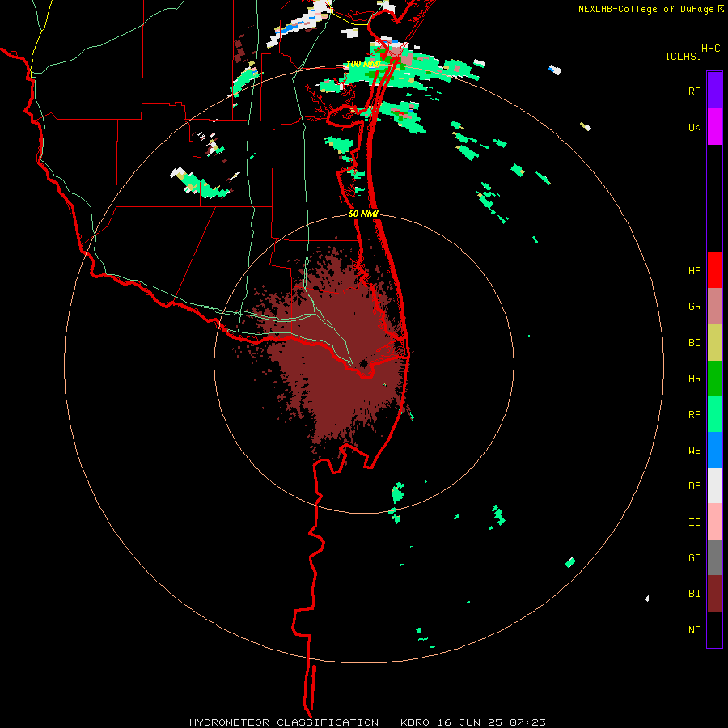Click the KBRO radar station identifier
The image size is (728, 728).
[x=415, y=722]
